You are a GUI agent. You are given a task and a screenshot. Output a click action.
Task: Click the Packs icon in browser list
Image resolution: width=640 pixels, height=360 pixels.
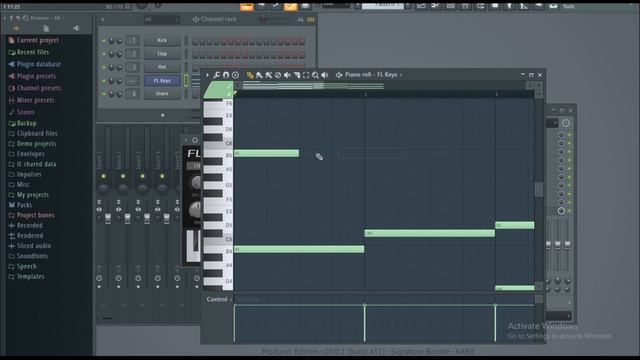[11, 205]
